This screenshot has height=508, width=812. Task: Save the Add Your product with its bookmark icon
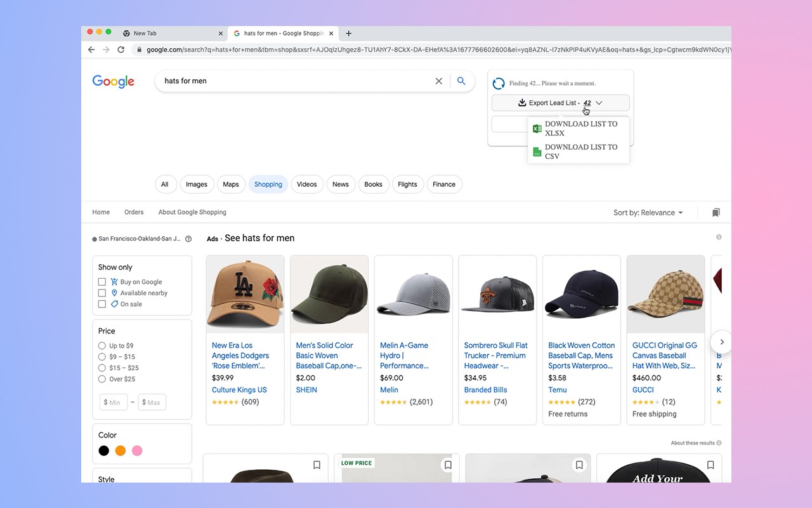click(x=710, y=465)
